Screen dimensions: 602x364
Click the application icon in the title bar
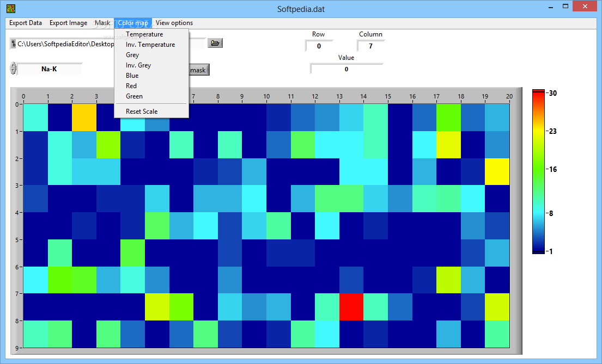(x=11, y=9)
